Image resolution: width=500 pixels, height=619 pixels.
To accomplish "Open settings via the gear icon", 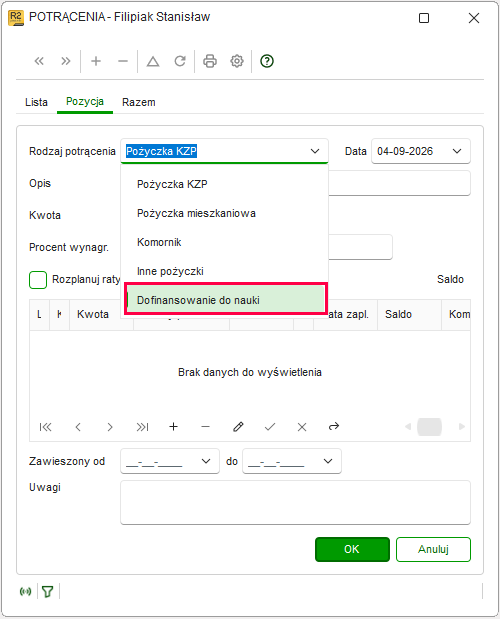I will 237,61.
